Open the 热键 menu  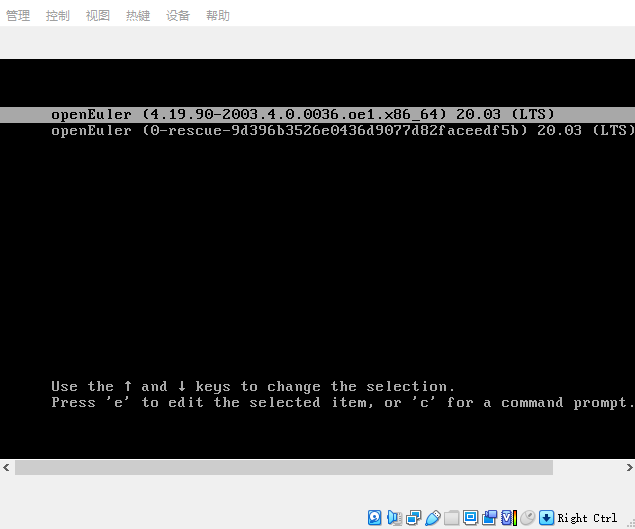click(138, 16)
